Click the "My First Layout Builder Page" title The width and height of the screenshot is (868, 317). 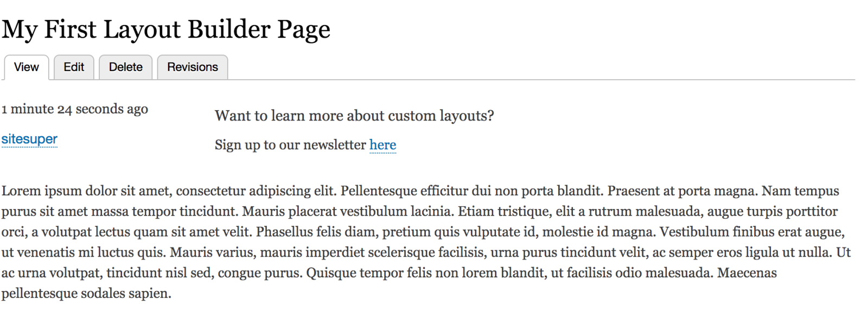[x=165, y=29]
